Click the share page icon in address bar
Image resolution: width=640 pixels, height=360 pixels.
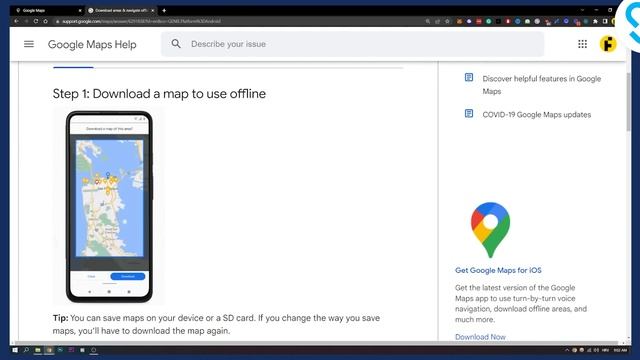click(437, 21)
